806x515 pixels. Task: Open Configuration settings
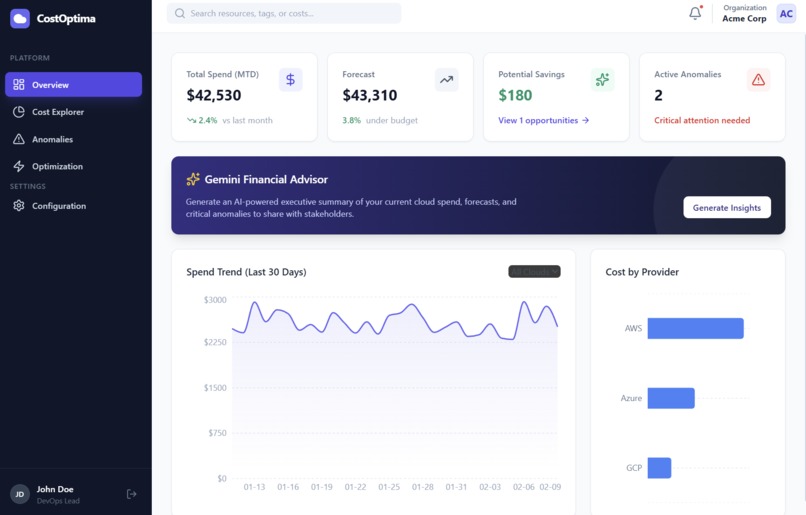point(74,206)
